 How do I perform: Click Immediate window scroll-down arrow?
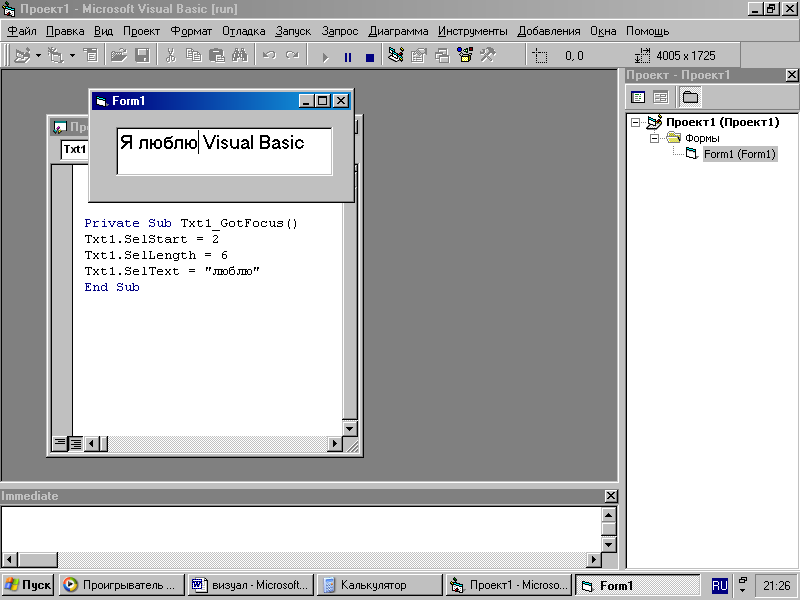pyautogui.click(x=609, y=544)
